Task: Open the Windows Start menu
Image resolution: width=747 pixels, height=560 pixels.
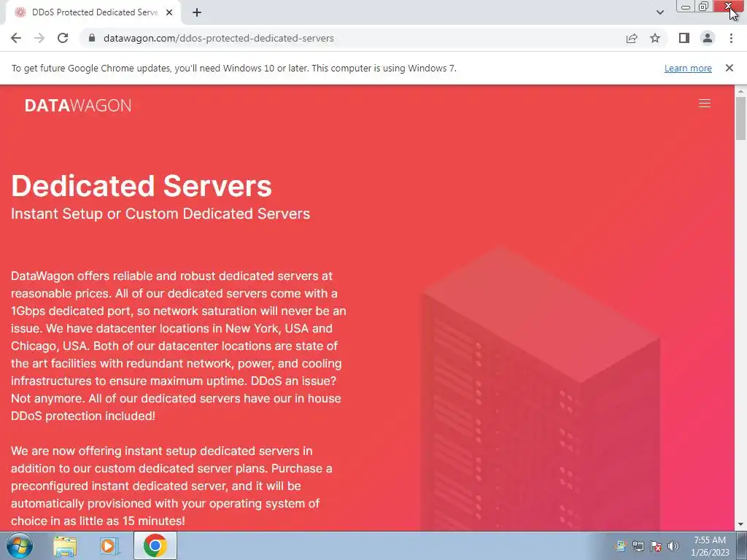Action: [20, 545]
